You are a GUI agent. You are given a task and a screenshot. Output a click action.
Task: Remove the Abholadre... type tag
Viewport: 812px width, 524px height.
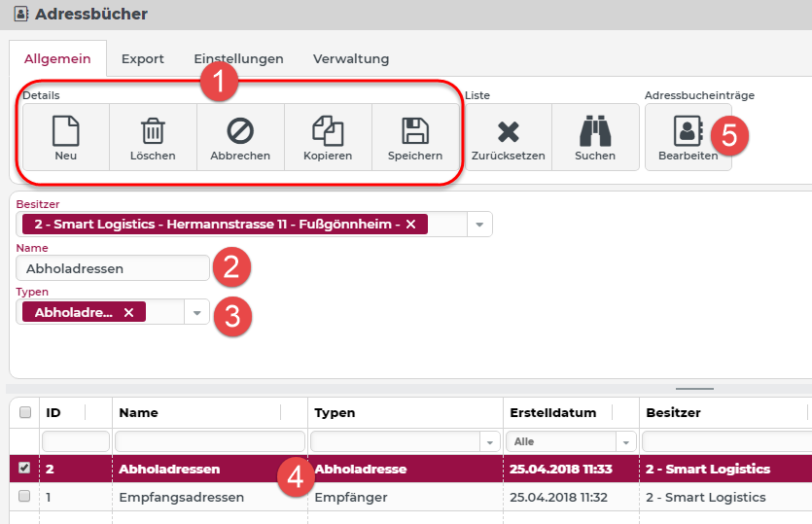point(129,312)
